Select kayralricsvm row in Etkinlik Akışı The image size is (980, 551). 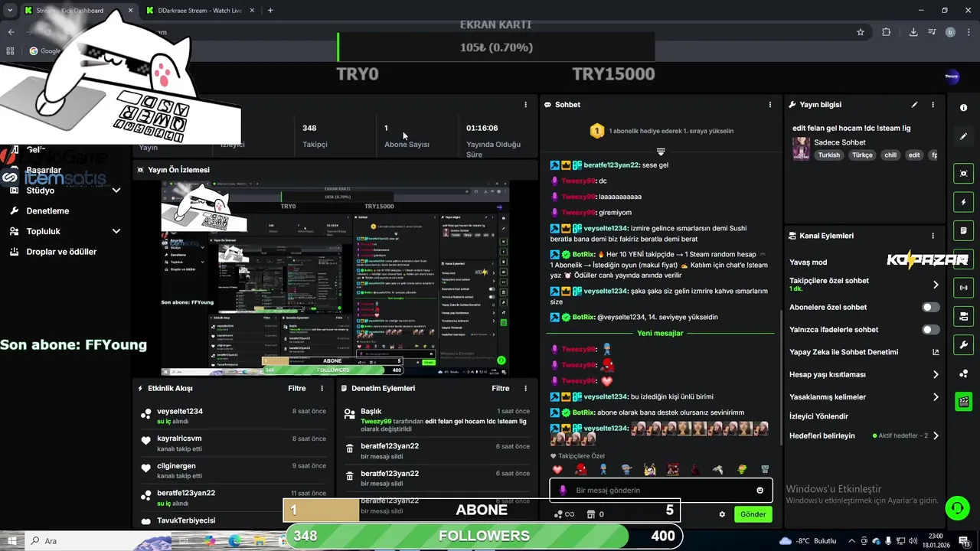coord(234,443)
